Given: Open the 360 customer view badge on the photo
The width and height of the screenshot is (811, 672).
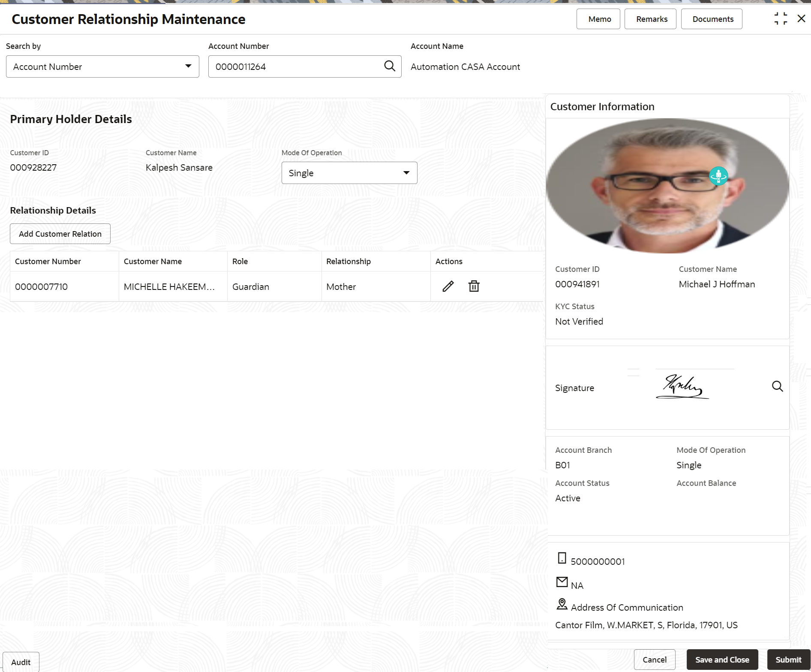Looking at the screenshot, I should (718, 176).
